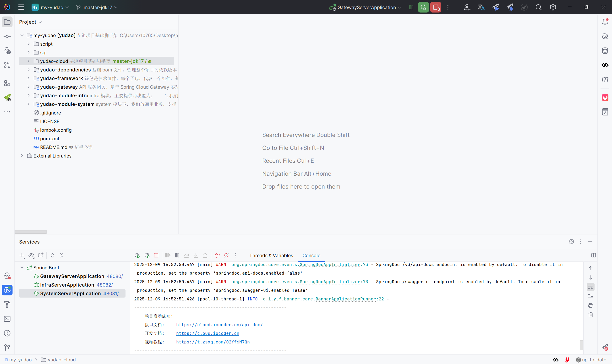612x364 pixels.
Task: Open the main hamburger menu
Action: pyautogui.click(x=21, y=7)
